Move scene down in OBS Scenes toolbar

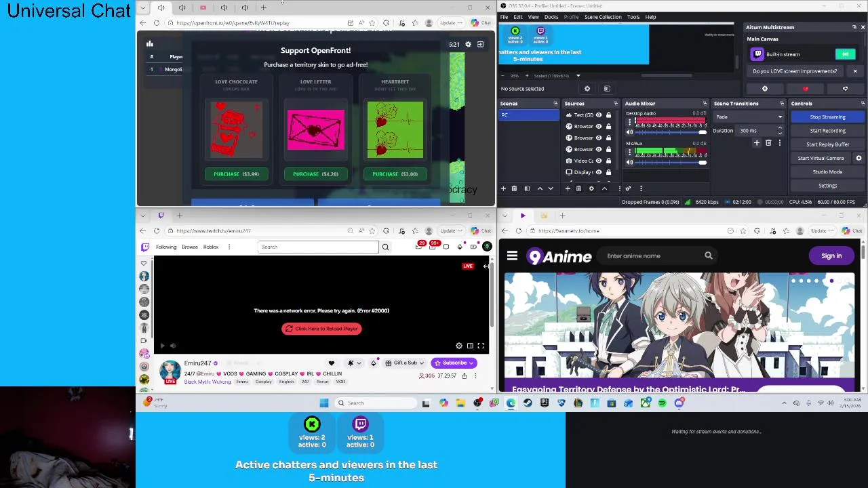(550, 188)
